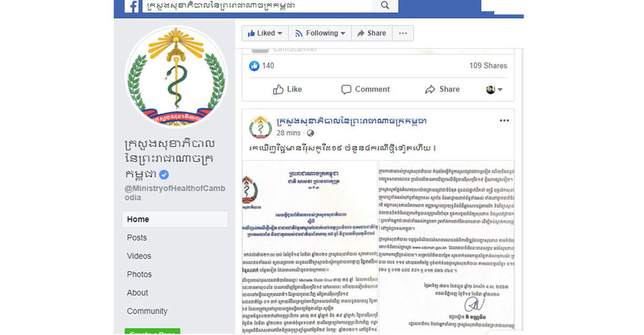Expand the profile picker next to Share
Screen dimensions: 644x335
pos(494,89)
